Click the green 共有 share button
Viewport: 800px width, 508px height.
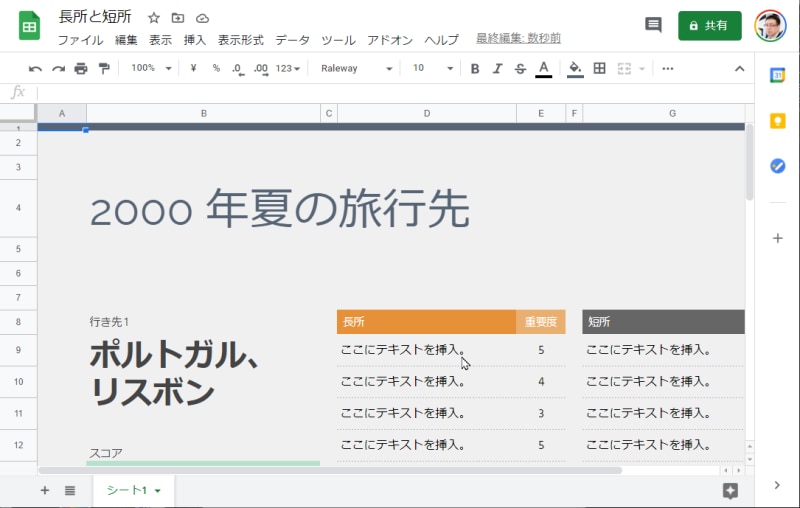pos(709,26)
